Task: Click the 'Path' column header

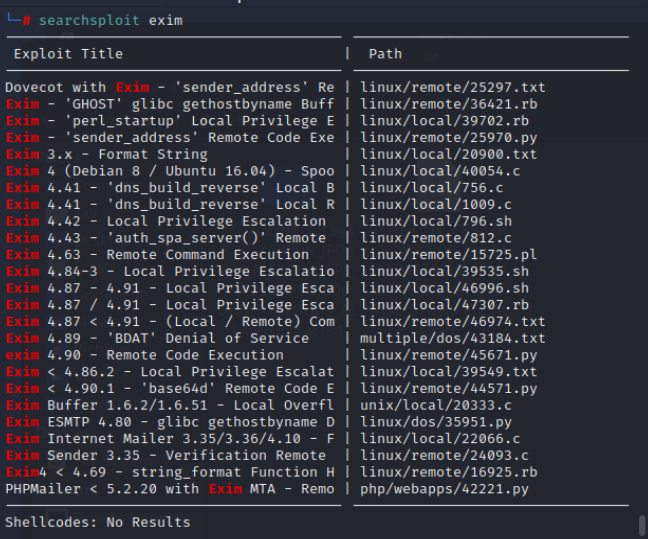Action: click(385, 54)
